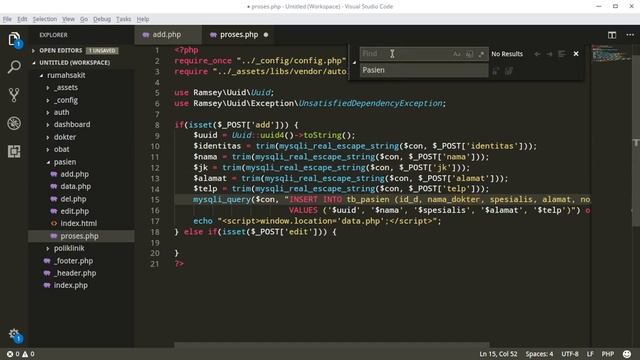The height and width of the screenshot is (360, 640).
Task: Expand the obat folder
Action: (62, 149)
